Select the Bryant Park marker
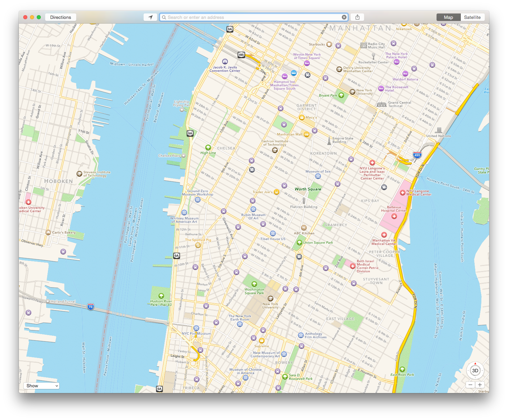The image size is (508, 420). click(341, 95)
